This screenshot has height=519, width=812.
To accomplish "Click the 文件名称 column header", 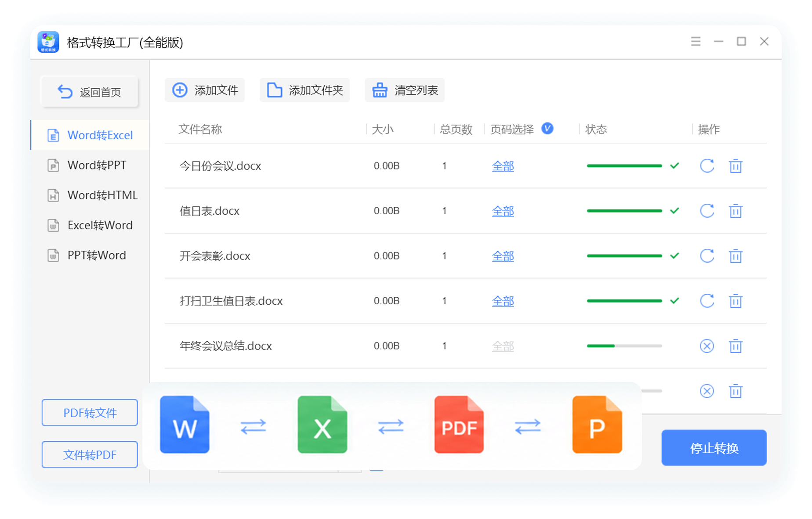I will coord(200,129).
